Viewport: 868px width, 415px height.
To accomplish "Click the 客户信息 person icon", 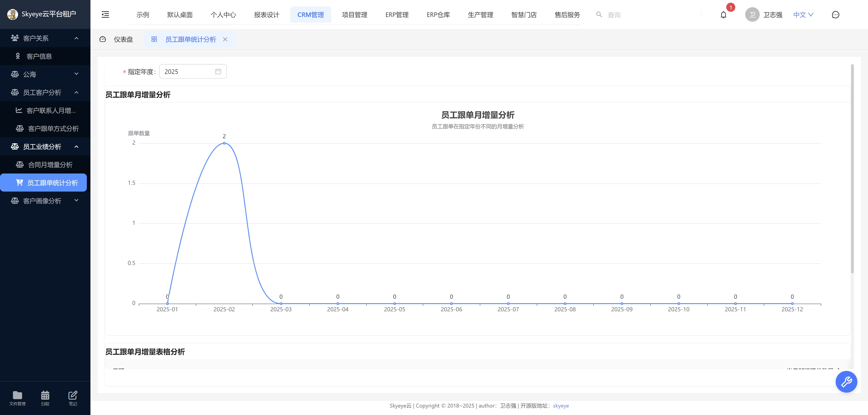I will 18,56.
